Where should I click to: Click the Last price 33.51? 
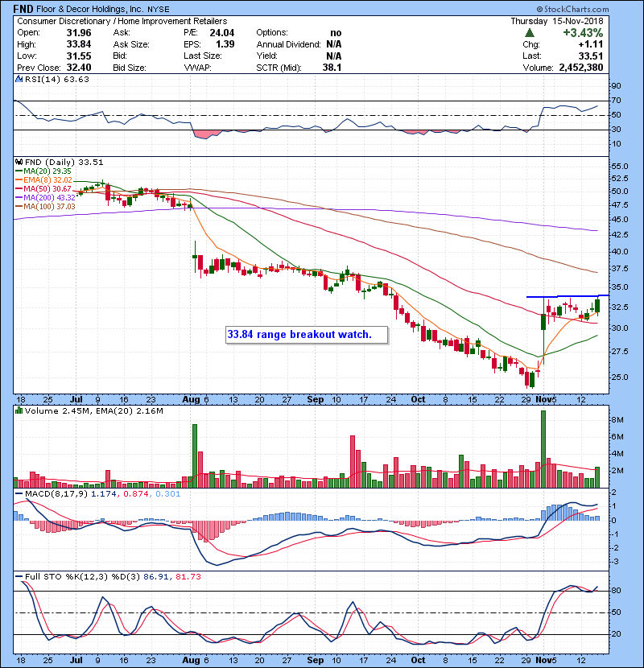tap(591, 56)
